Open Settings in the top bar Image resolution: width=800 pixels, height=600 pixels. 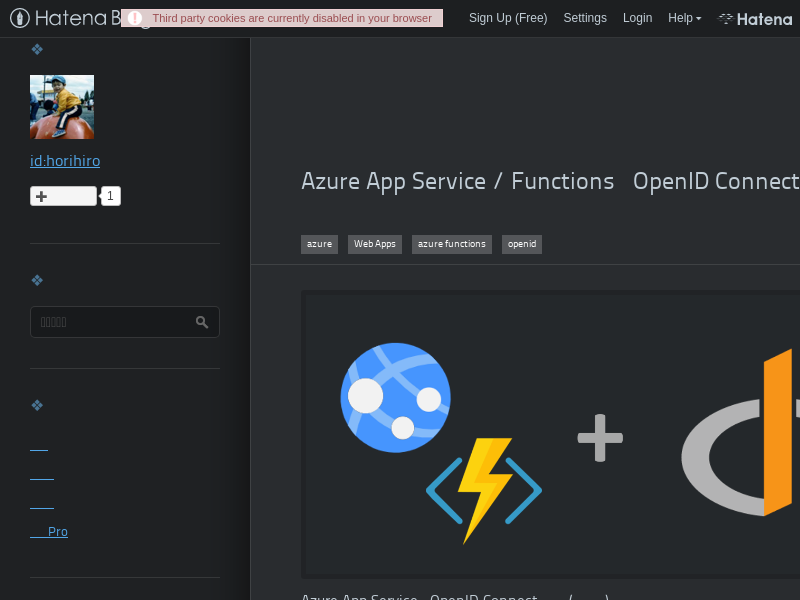(585, 18)
